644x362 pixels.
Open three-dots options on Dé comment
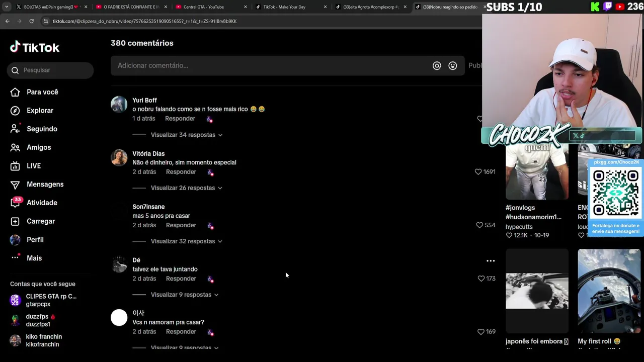(x=491, y=261)
